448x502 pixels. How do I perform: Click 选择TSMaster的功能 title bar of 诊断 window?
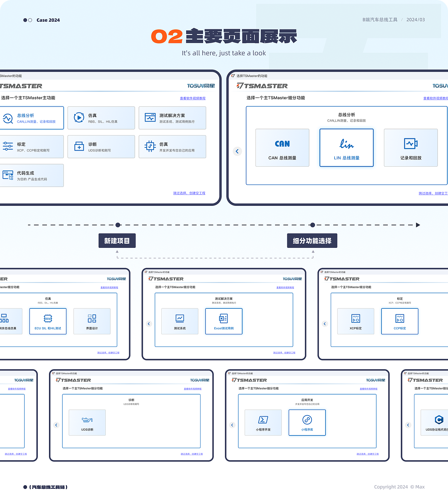(66, 374)
